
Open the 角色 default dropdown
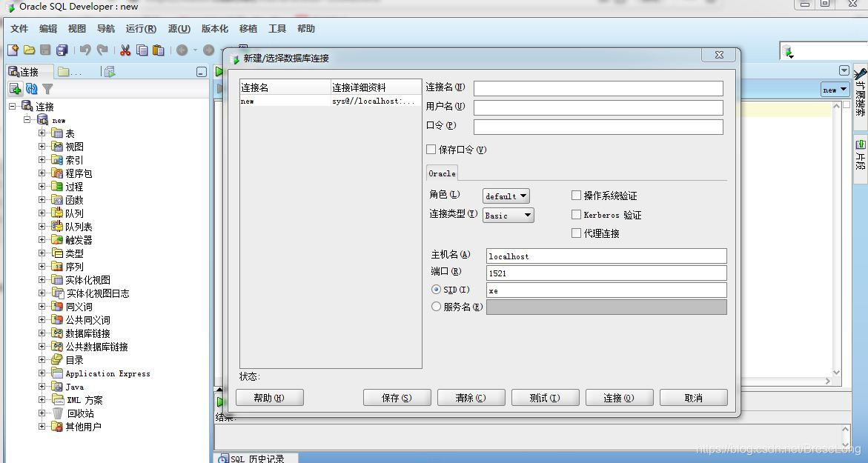tap(506, 196)
